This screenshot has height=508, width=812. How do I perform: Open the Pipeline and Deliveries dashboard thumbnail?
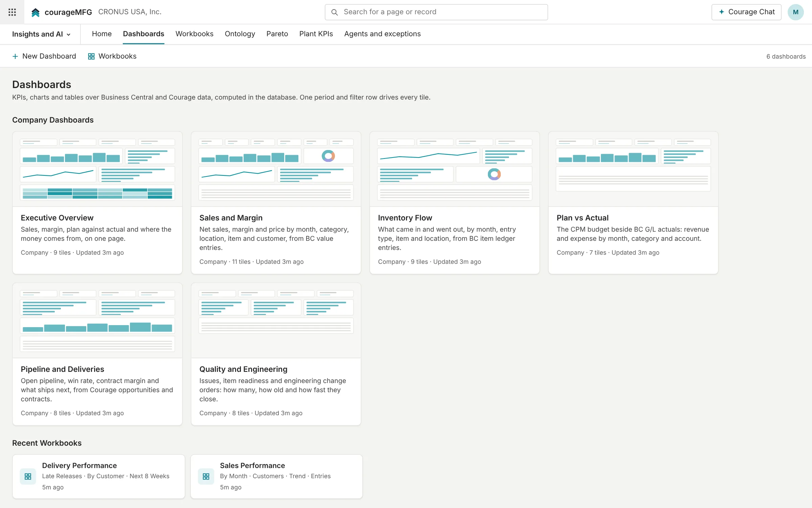(97, 320)
